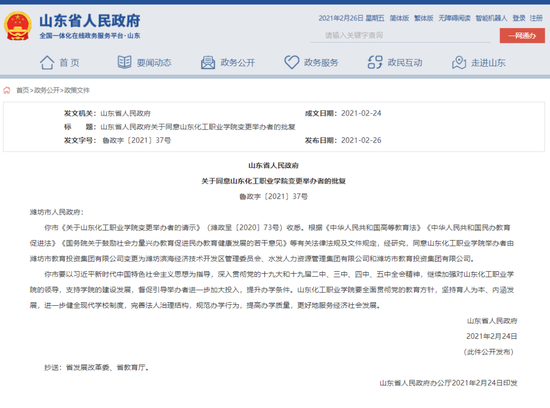This screenshot has height=408, width=550.
Task: Click the signature date 2021年2月24日
Action: [491, 336]
